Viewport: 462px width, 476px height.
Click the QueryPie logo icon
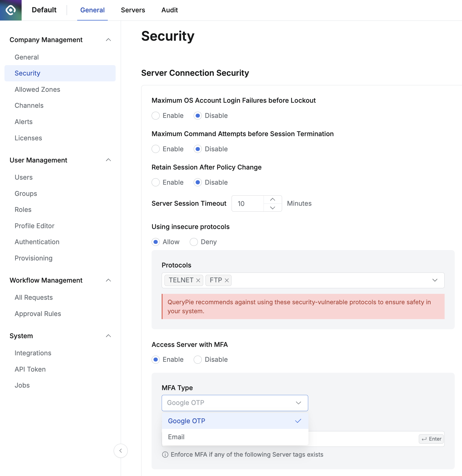coord(11,10)
